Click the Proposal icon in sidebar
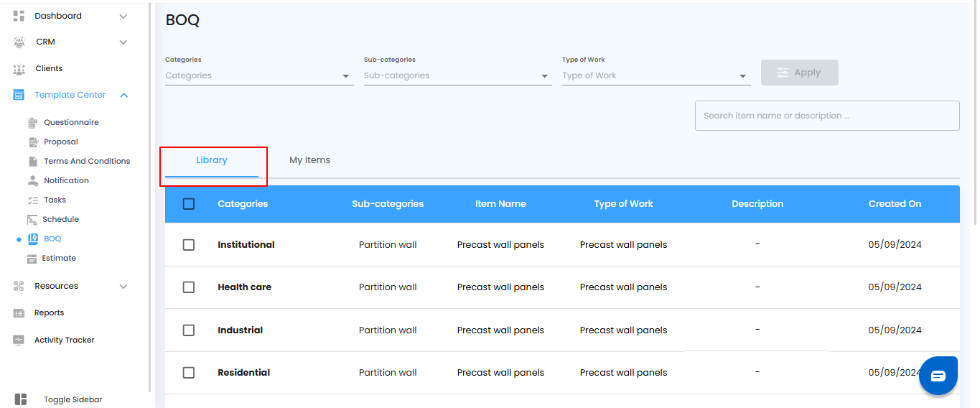 pos(32,142)
